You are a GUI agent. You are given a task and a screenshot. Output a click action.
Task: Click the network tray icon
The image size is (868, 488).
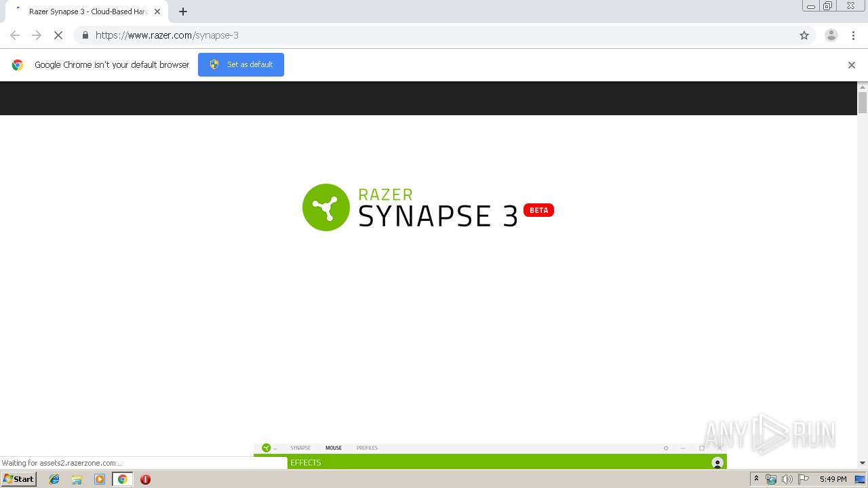click(x=771, y=479)
